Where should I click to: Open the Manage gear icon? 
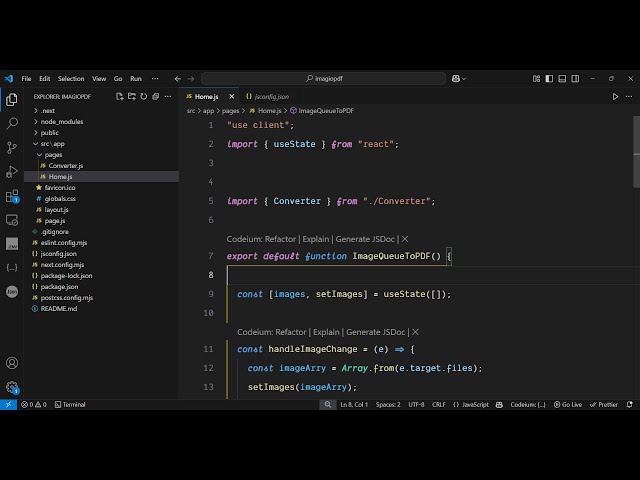click(x=12, y=387)
